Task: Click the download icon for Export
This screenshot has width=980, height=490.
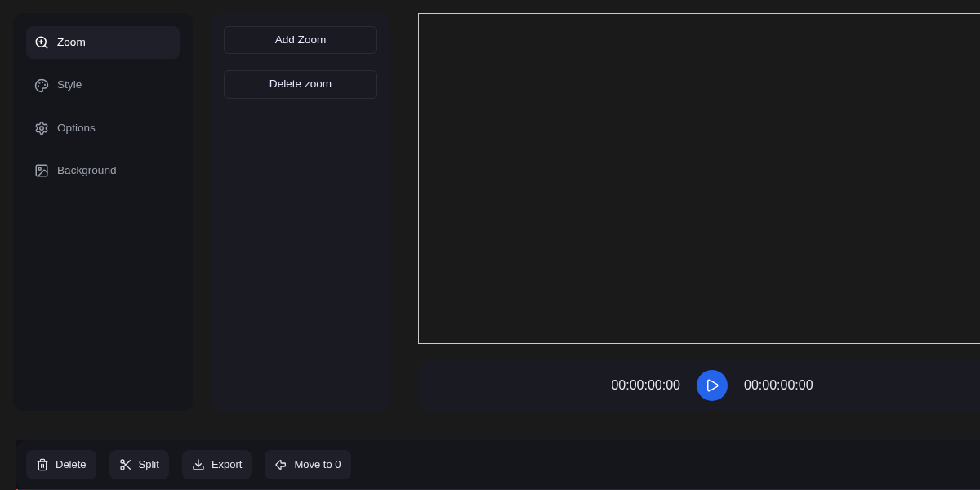Action: click(x=198, y=465)
